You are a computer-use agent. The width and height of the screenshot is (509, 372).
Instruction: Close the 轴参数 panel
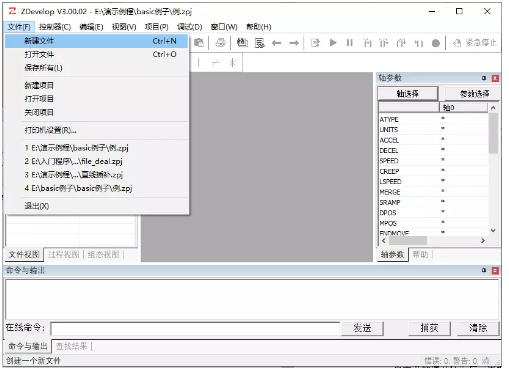pos(495,78)
